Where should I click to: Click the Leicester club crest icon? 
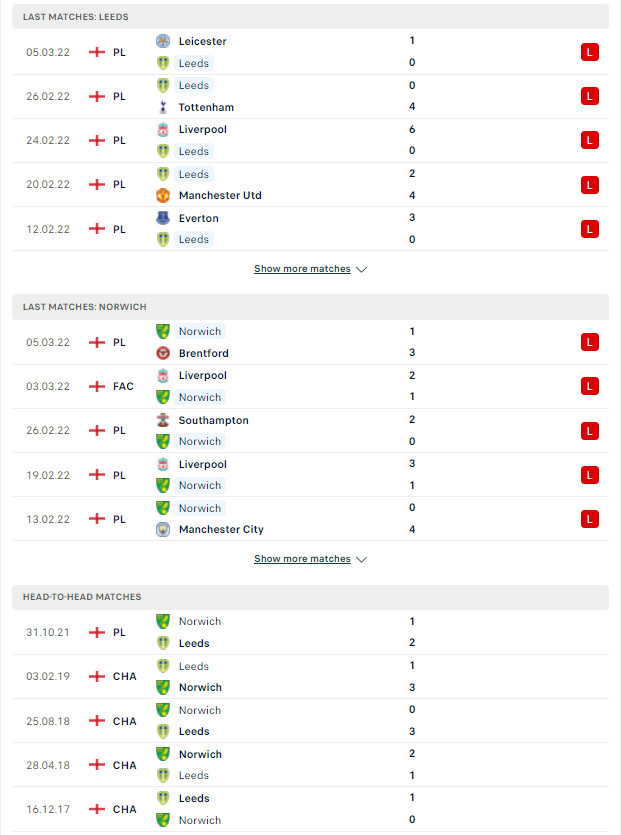163,41
